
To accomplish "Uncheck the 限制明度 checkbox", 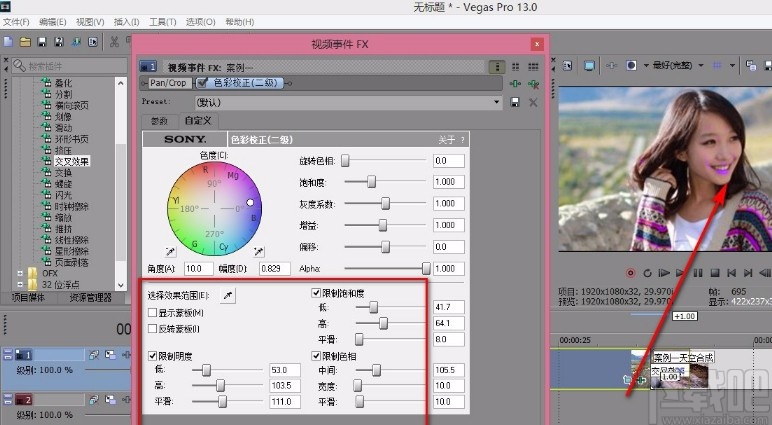I will click(x=151, y=355).
